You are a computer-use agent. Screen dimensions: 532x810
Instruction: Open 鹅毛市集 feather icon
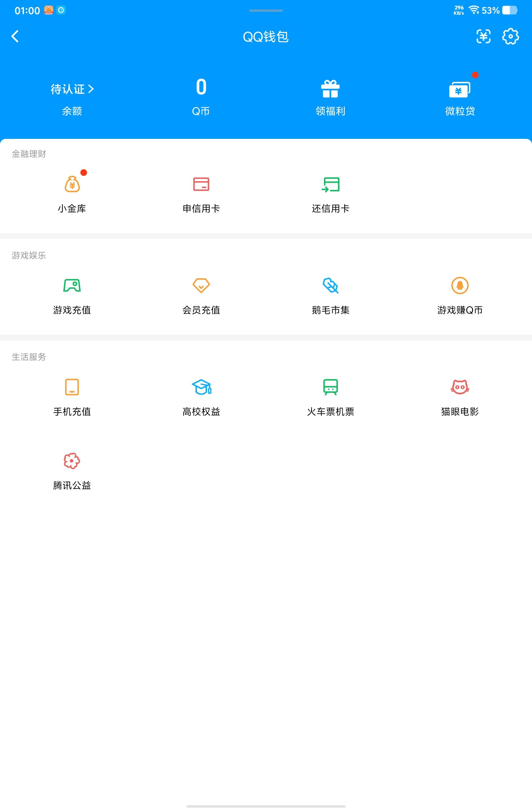(331, 286)
